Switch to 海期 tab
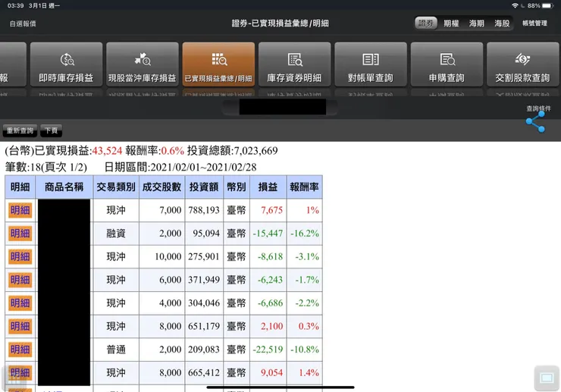The image size is (561, 392). pos(477,24)
